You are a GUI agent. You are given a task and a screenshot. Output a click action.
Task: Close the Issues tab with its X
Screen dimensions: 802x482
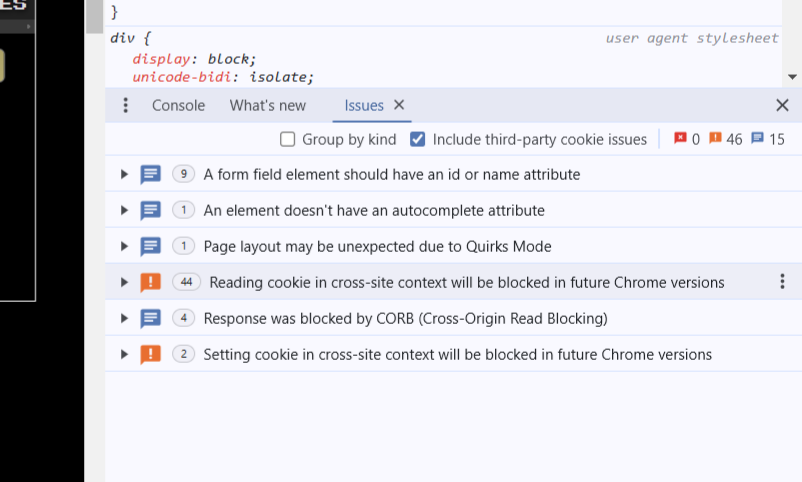pyautogui.click(x=399, y=105)
